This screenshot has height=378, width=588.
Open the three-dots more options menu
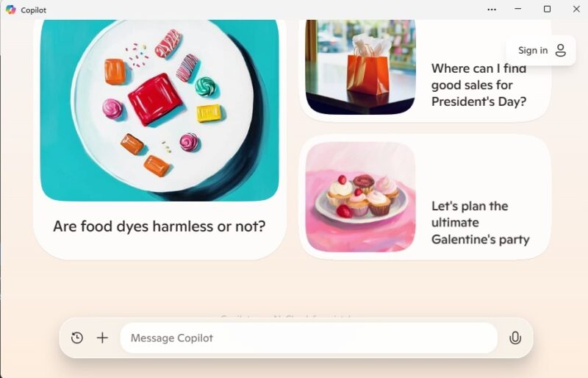click(x=492, y=10)
